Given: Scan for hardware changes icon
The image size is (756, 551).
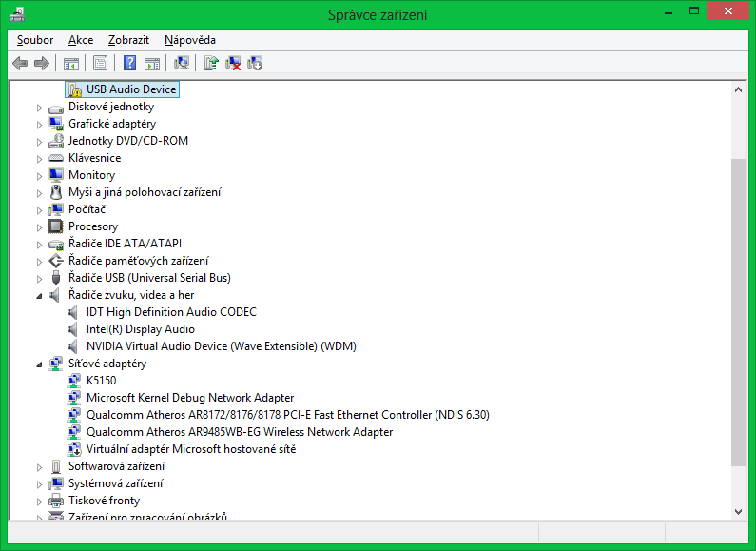Looking at the screenshot, I should click(x=182, y=63).
